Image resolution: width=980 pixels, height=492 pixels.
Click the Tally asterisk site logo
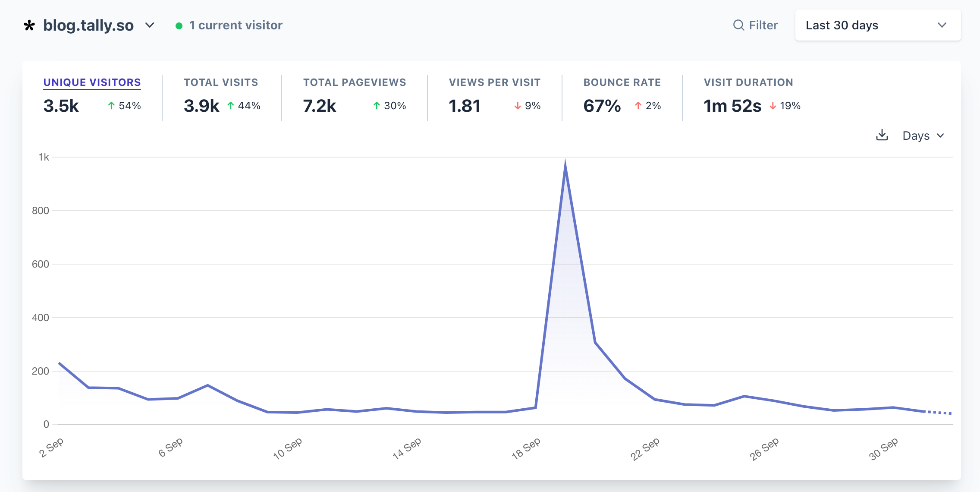29,25
